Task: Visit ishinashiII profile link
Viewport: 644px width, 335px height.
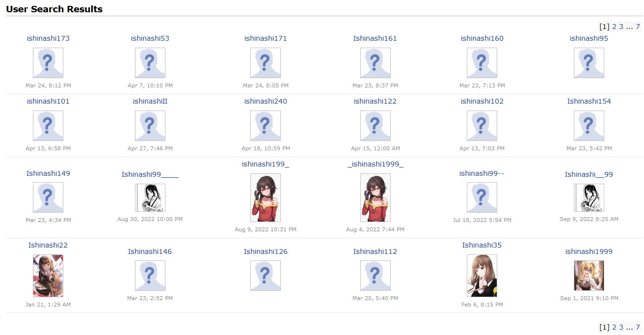Action: 150,101
